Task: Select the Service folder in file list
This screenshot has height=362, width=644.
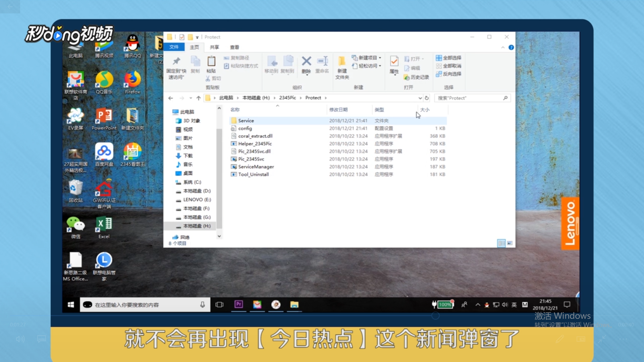Action: click(246, 121)
